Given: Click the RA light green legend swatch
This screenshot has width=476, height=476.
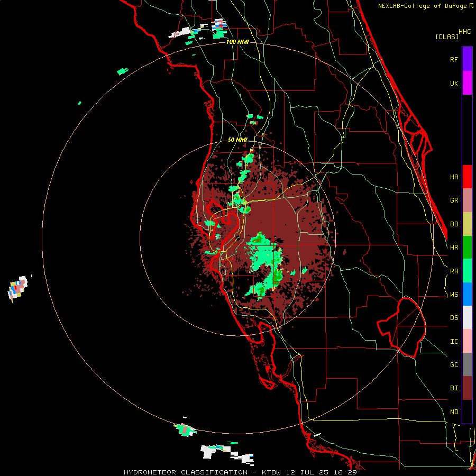Looking at the screenshot, I should click(467, 271).
